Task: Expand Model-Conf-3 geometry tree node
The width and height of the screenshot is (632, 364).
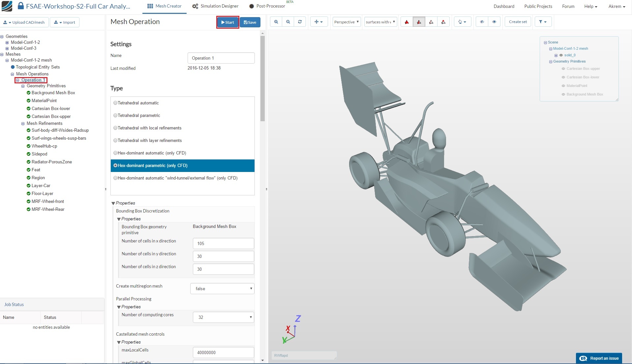Action: [7, 48]
